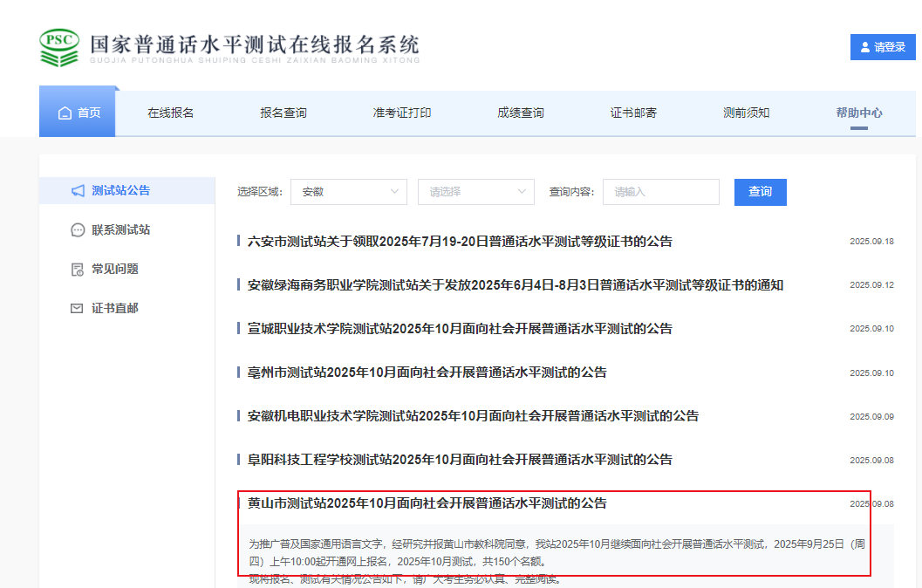Open the 请选择 city dropdown
The height and width of the screenshot is (588, 922).
point(475,192)
